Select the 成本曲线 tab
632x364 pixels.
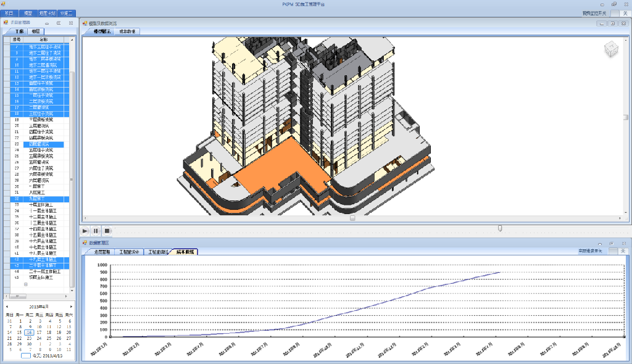click(x=185, y=252)
